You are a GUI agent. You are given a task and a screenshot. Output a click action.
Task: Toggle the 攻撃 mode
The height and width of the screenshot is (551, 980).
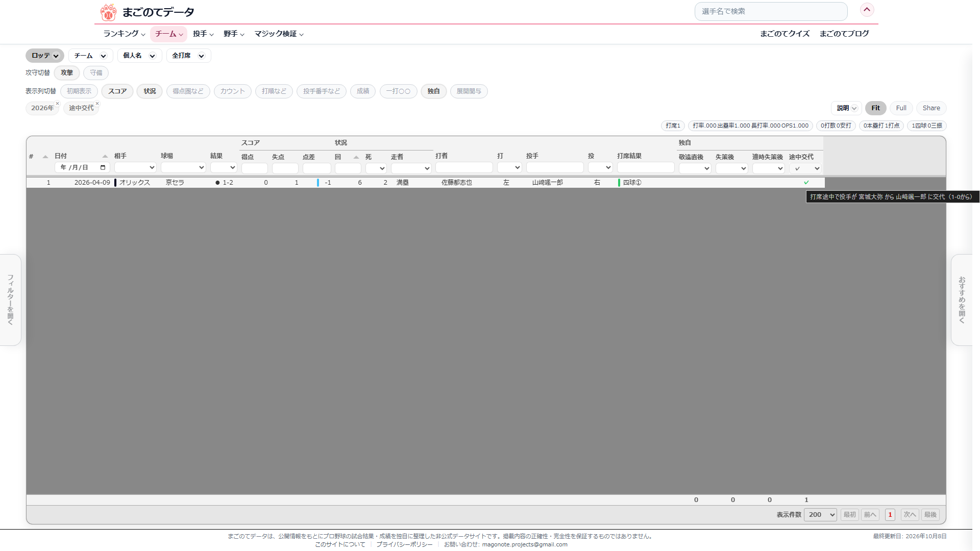[x=67, y=73]
